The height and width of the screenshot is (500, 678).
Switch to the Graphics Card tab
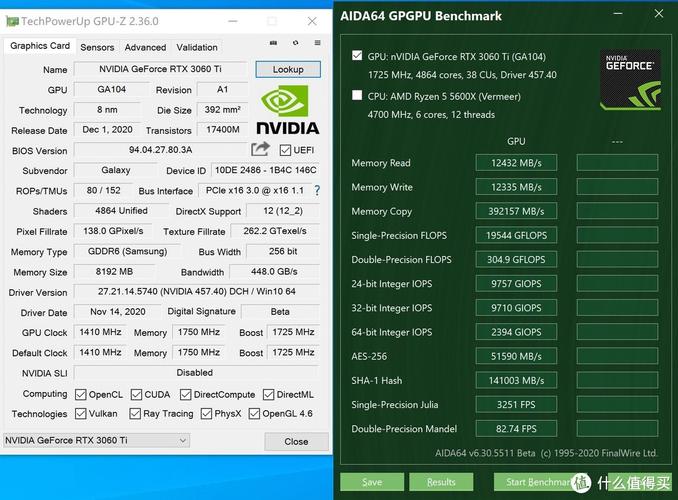[x=40, y=46]
